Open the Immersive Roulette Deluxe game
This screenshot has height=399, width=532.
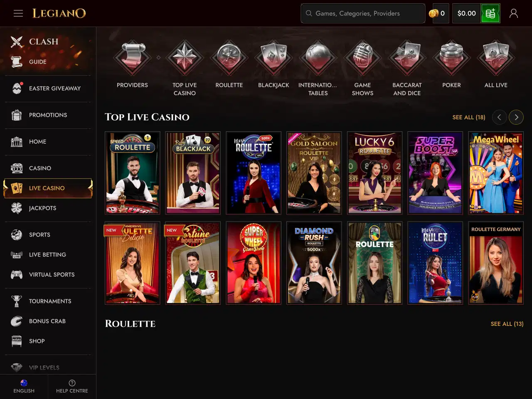click(133, 263)
